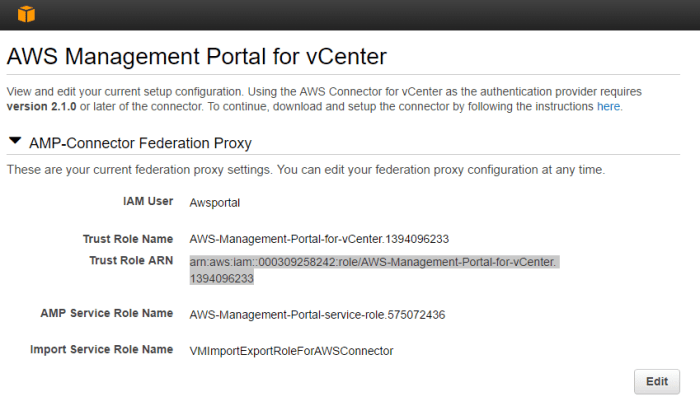Click VMImportExportRoleForAWSConnector value

pos(292,351)
